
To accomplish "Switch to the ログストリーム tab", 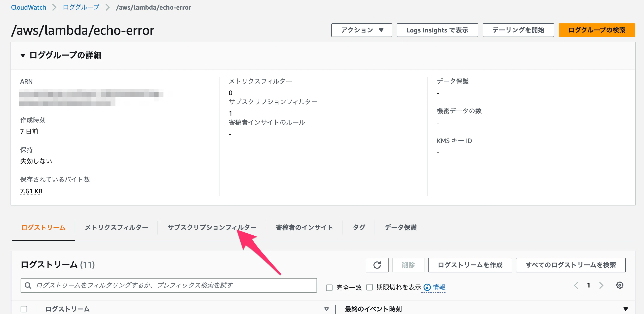I will click(x=43, y=228).
